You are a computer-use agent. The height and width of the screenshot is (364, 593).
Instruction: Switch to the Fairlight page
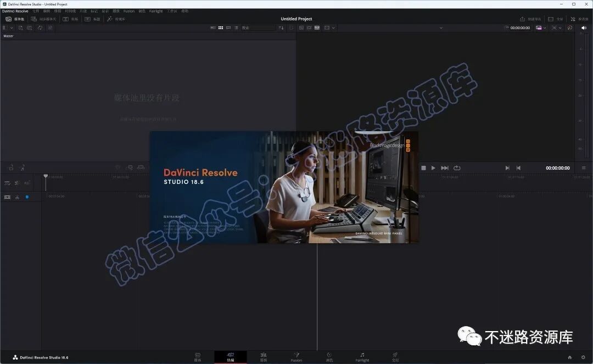362,357
